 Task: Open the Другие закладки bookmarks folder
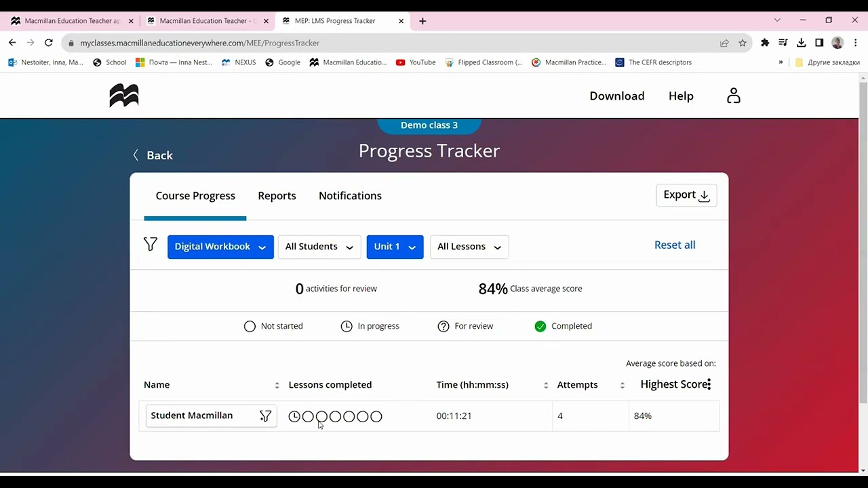(827, 62)
